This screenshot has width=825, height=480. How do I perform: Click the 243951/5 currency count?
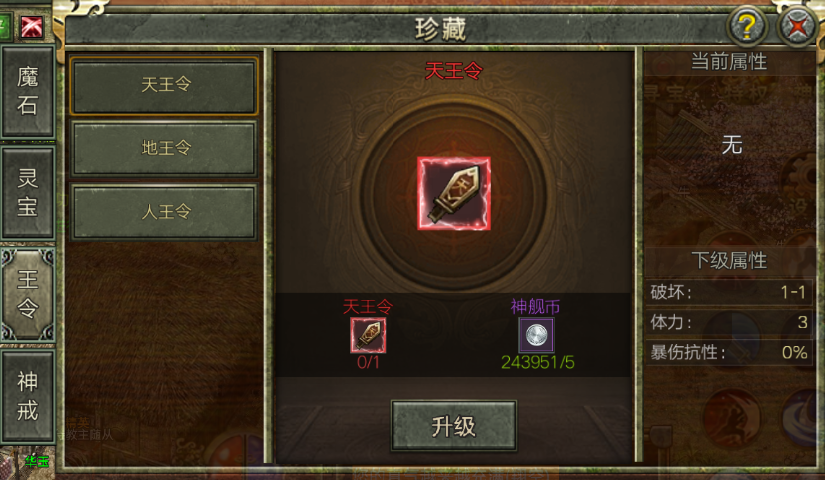point(537,363)
